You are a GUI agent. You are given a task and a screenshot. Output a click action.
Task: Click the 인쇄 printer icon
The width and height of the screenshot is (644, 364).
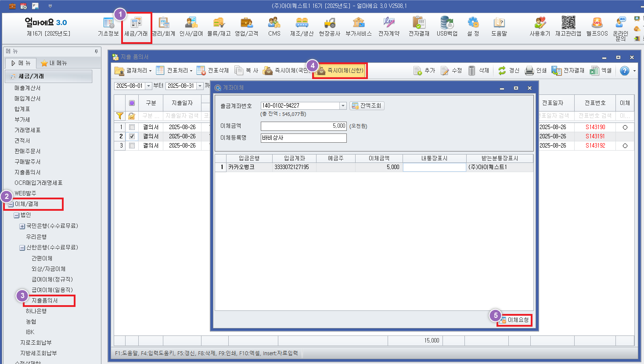point(536,71)
